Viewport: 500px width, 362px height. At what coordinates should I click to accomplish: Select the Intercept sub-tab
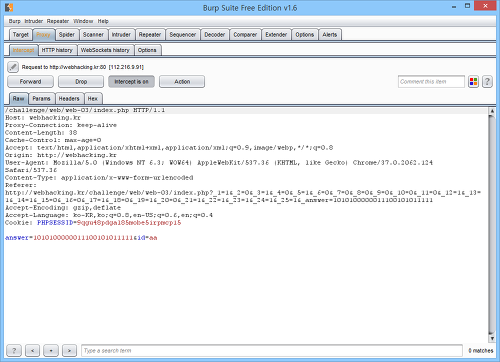tap(24, 50)
